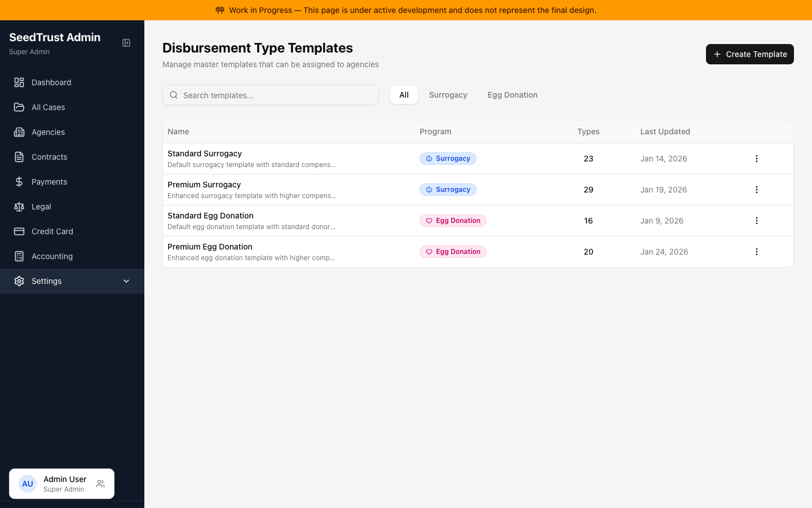
Task: Click the types count 29
Action: 588,190
